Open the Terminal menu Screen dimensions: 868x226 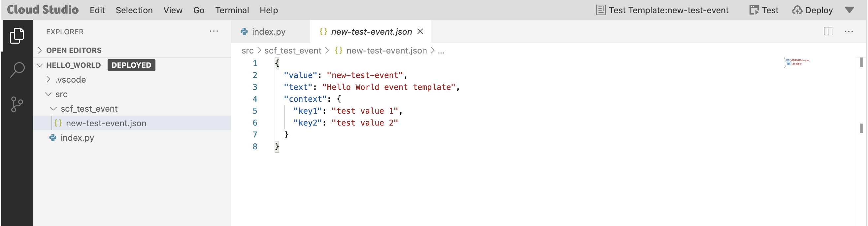(x=232, y=10)
